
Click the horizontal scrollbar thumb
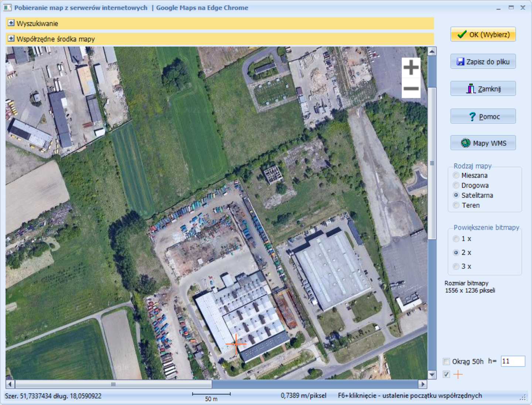tap(113, 384)
